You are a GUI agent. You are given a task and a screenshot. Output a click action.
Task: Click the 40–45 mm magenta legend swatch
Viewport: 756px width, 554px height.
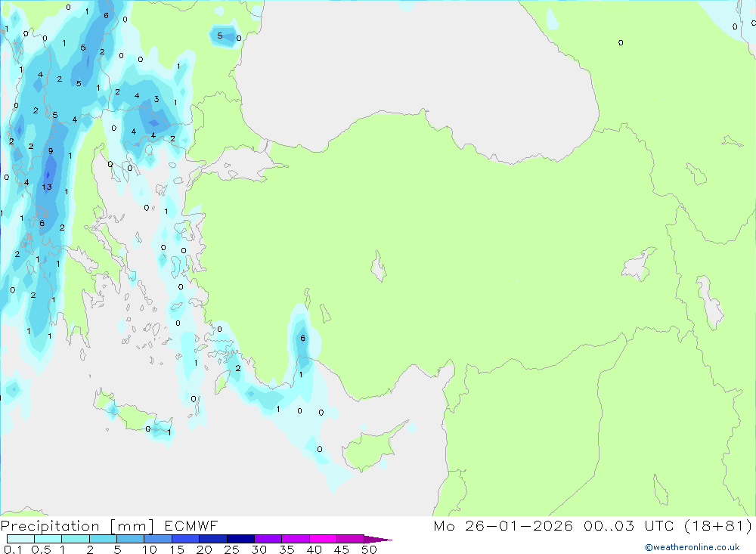click(x=323, y=539)
